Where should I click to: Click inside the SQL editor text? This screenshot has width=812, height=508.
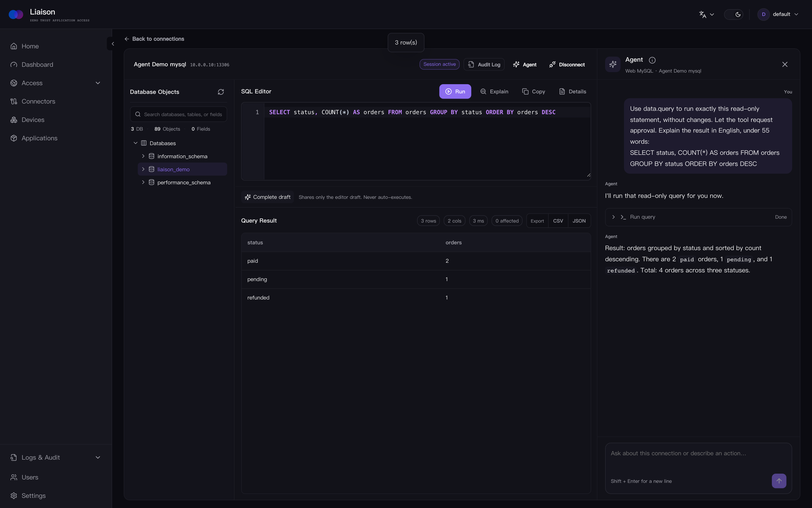click(412, 112)
